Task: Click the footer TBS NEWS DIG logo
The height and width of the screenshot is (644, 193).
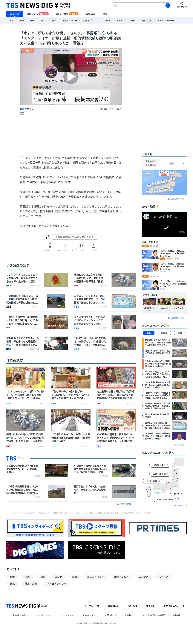Action: pos(27,606)
